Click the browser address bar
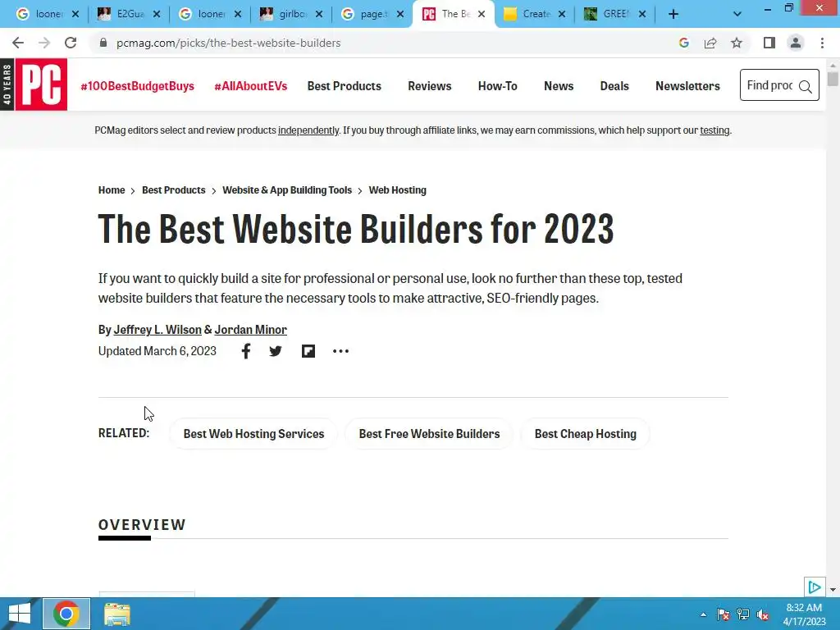The image size is (840, 630). pos(386,43)
